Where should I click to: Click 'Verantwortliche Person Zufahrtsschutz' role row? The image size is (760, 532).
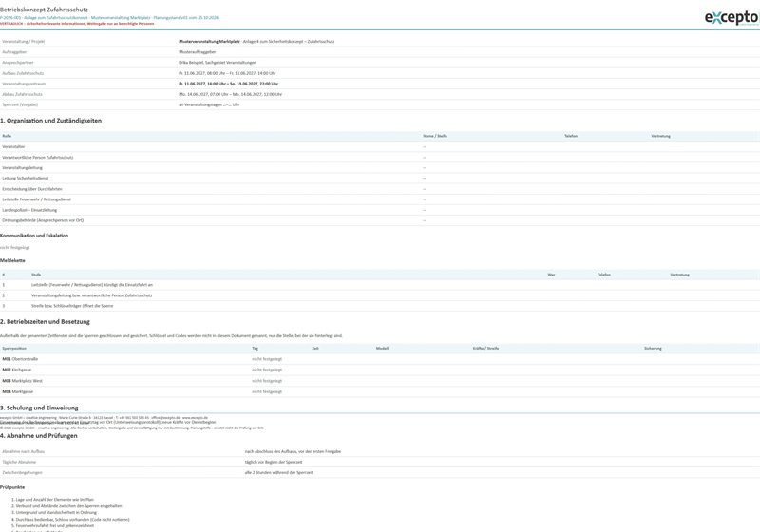[380, 158]
